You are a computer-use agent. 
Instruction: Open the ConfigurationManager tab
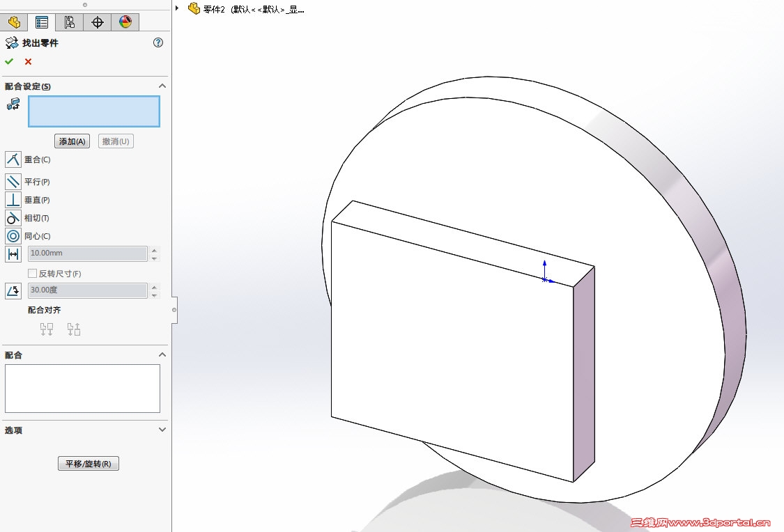click(x=69, y=22)
